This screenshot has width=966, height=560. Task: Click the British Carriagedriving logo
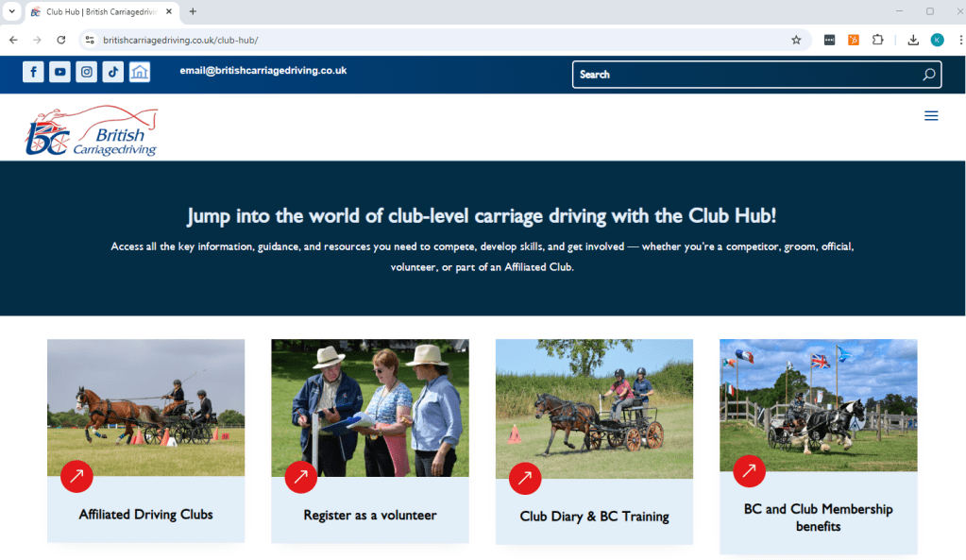pos(92,130)
